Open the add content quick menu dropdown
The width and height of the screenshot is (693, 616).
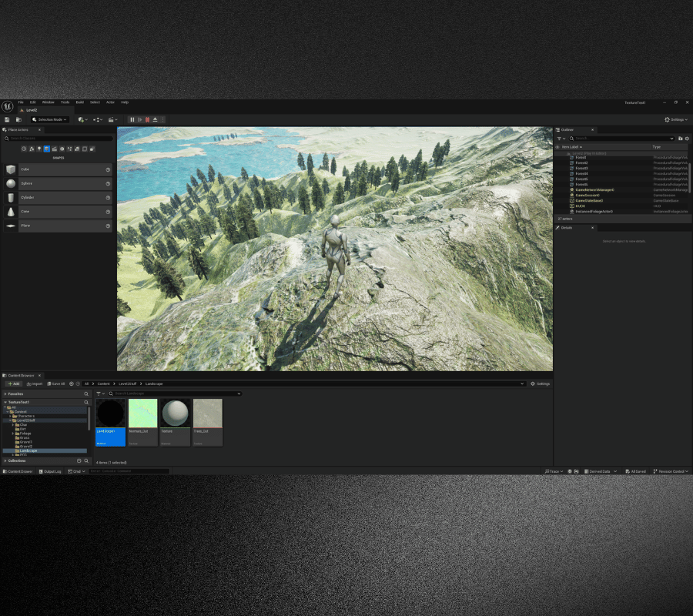pyautogui.click(x=82, y=119)
